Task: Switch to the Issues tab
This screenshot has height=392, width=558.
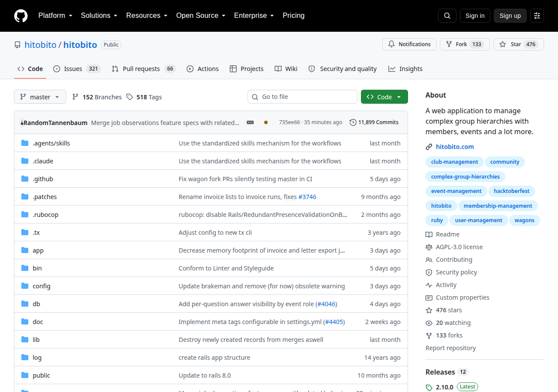Action: coord(77,69)
